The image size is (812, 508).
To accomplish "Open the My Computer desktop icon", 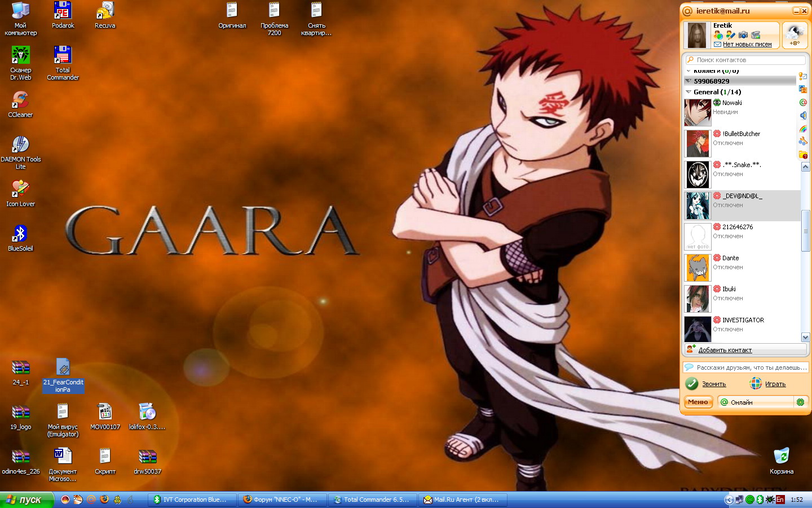I will pos(21,18).
